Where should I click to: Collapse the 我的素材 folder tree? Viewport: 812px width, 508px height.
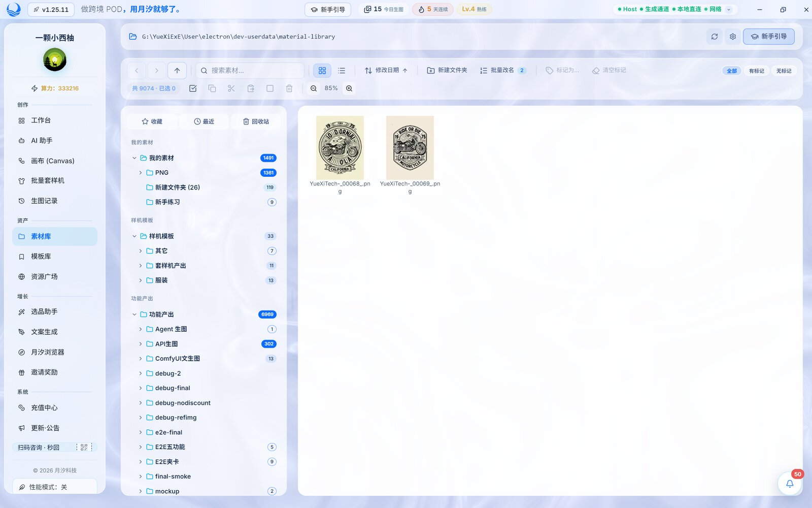coord(134,158)
